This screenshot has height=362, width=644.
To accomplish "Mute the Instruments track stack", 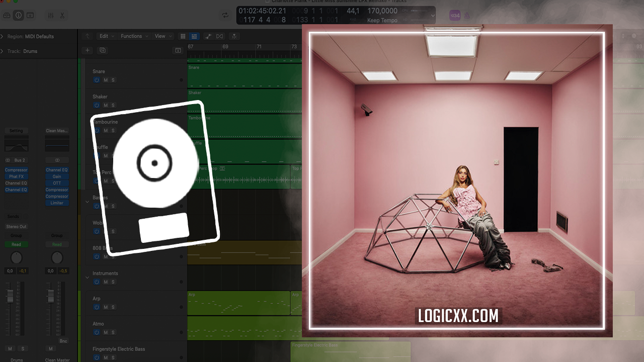I will [106, 282].
